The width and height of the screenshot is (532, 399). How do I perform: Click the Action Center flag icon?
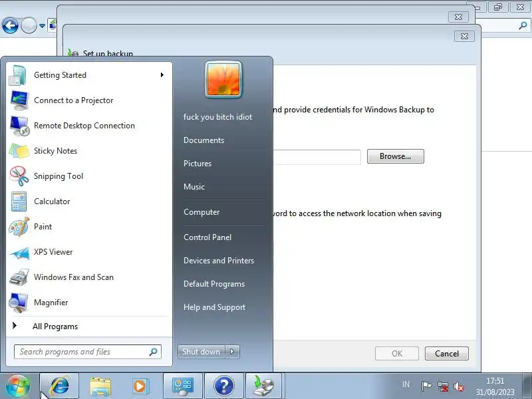426,386
